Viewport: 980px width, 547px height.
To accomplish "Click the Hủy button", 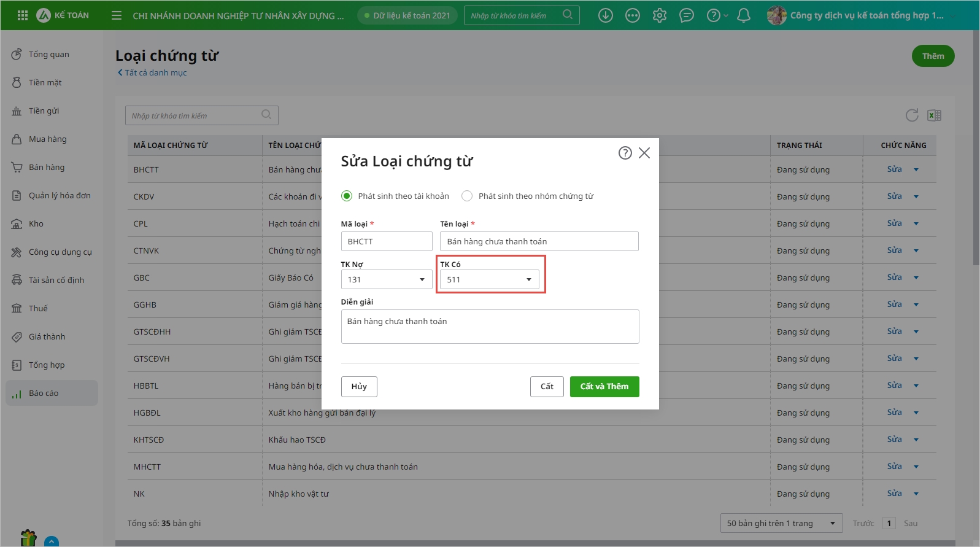I will coord(359,386).
